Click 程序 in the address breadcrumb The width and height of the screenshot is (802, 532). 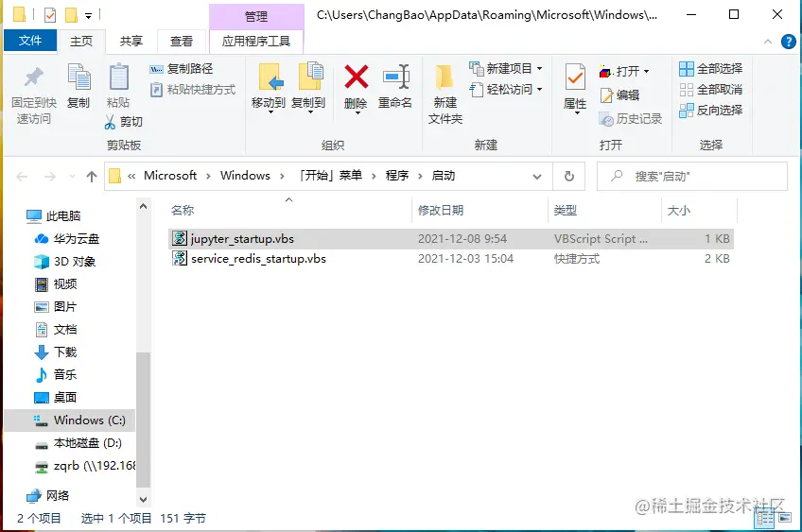point(397,176)
